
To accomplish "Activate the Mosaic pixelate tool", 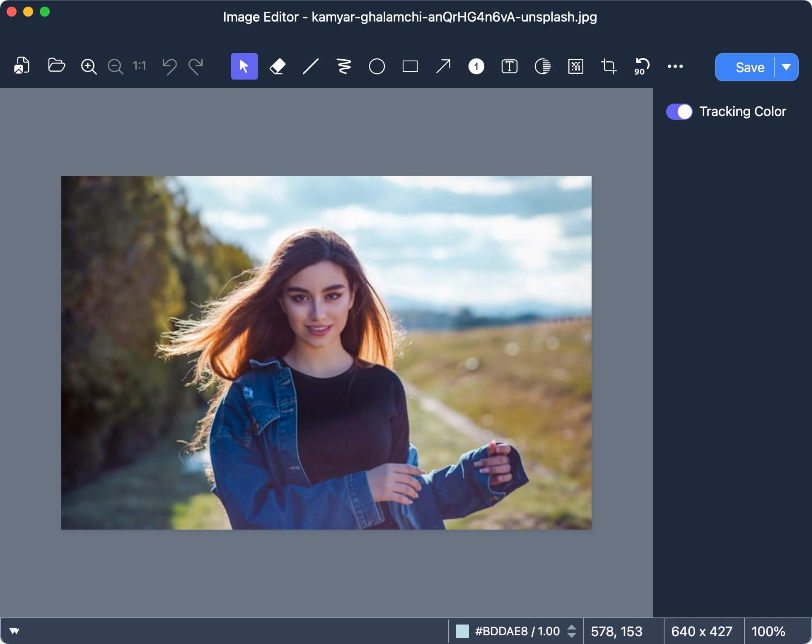I will 576,66.
